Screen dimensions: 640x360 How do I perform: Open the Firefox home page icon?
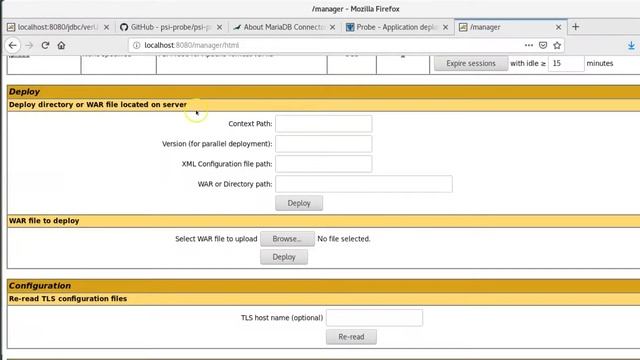[x=61, y=45]
